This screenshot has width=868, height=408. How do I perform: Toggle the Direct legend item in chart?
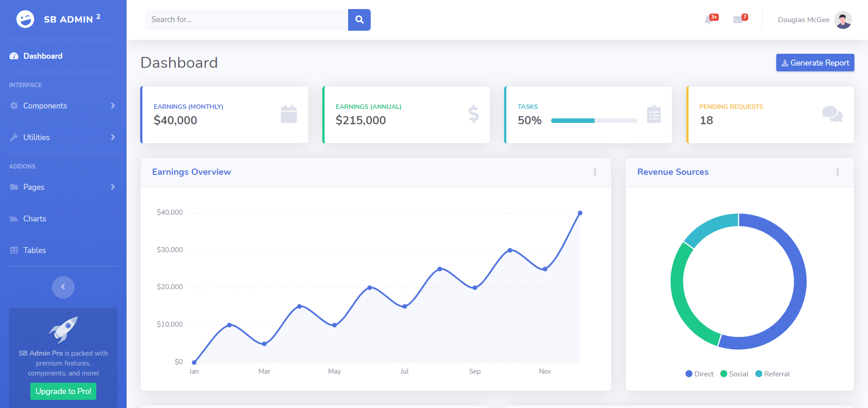coord(699,374)
